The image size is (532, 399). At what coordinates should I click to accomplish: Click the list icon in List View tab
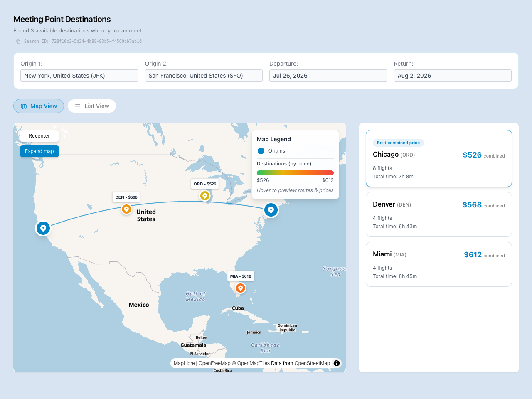(x=78, y=106)
